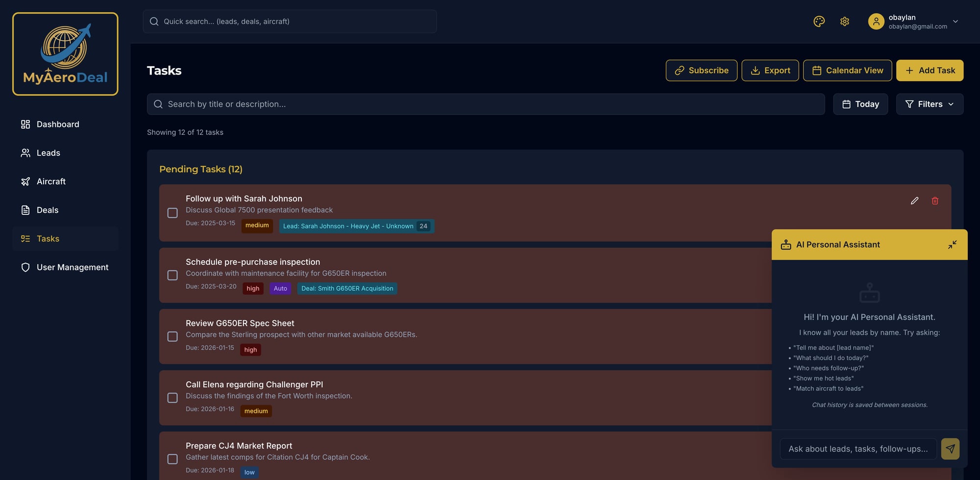980x480 pixels.
Task: Open the theme palette icon in top bar
Action: coord(819,21)
